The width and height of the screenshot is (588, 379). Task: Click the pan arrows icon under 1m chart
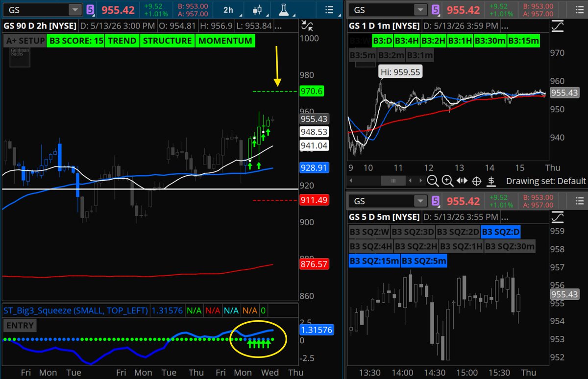[x=462, y=181]
